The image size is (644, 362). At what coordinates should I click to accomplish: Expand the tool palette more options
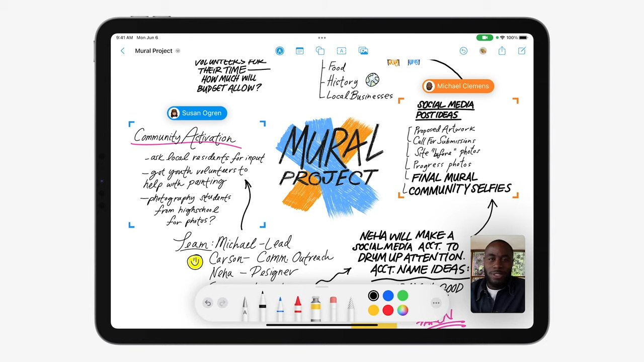436,303
